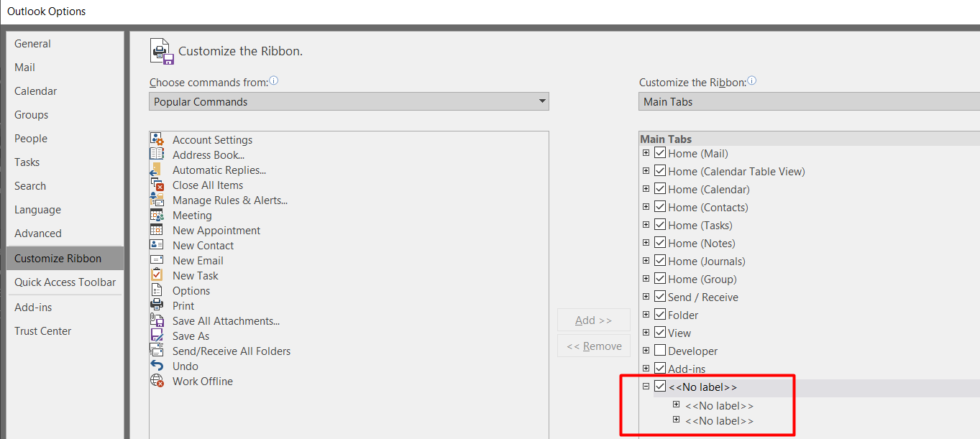Image resolution: width=980 pixels, height=439 pixels.
Task: Toggle the Home (Calendar) checkbox
Action: coord(660,189)
